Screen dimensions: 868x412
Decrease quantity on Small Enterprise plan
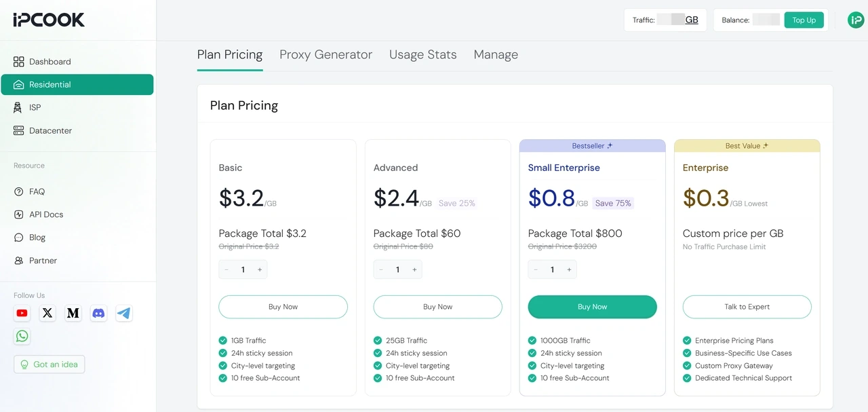point(536,269)
